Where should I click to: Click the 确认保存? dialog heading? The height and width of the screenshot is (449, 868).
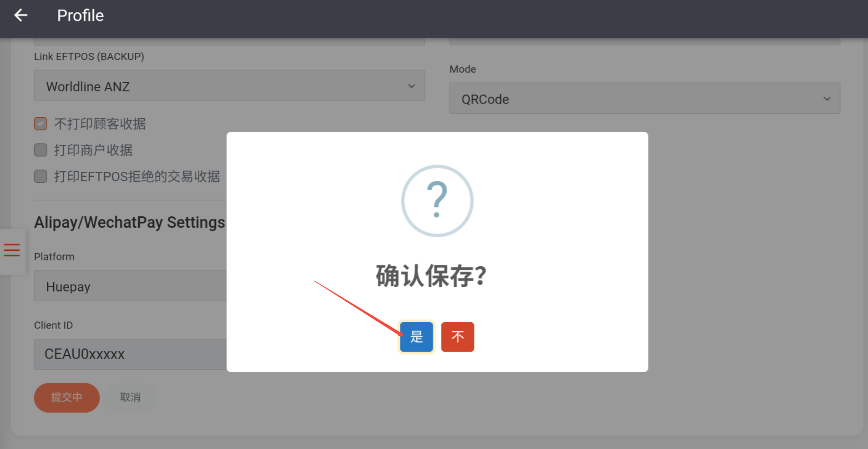[431, 276]
